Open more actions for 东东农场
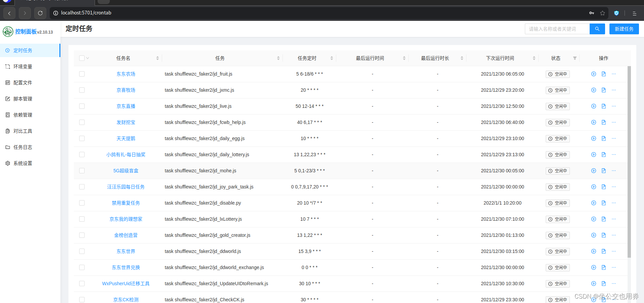 click(x=613, y=74)
